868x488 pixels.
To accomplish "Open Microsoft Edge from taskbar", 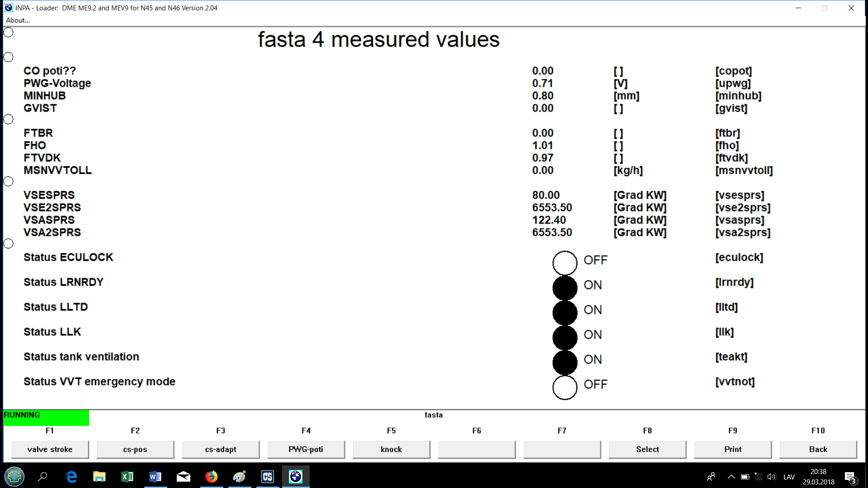I will tap(71, 477).
